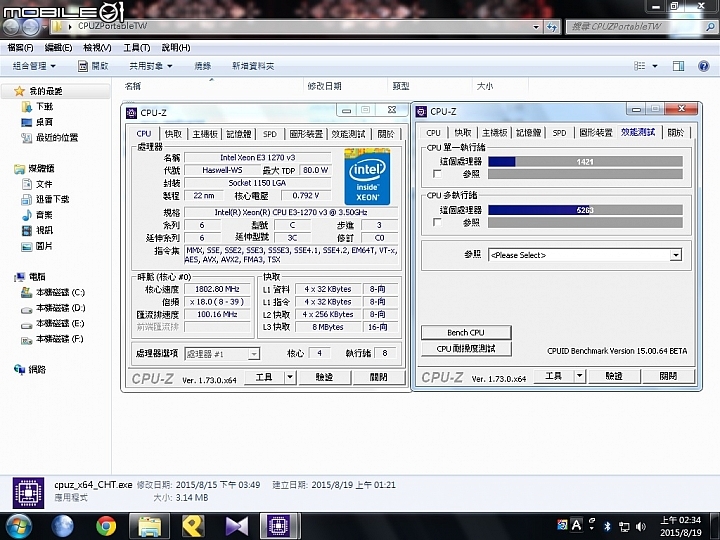
Task: Open Recent Places icon in sidebar
Action: (27, 137)
